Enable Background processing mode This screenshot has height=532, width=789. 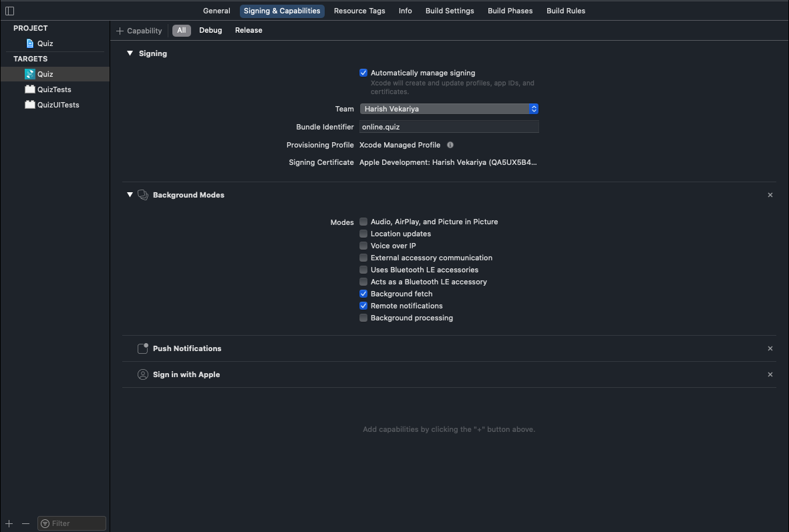pos(363,318)
